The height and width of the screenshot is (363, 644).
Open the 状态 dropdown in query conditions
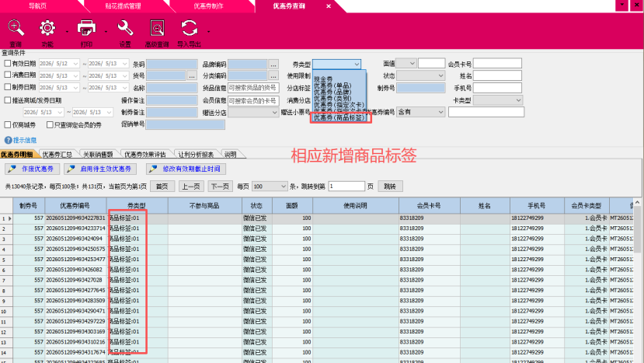(x=420, y=75)
